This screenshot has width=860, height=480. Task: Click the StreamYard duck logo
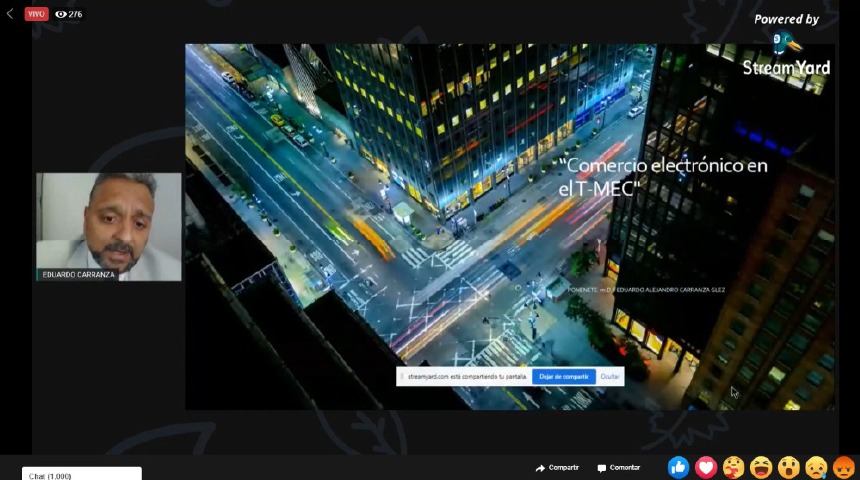coord(787,43)
